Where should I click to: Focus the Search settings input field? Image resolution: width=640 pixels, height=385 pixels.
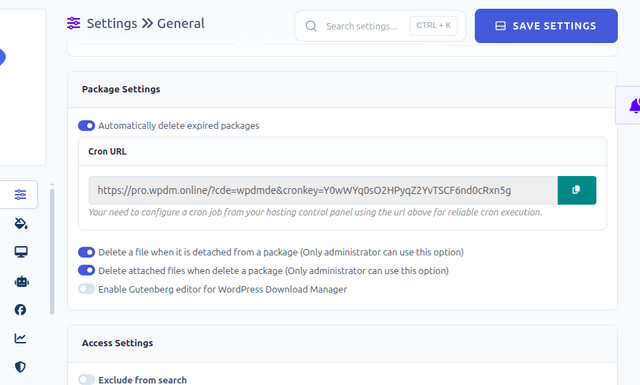pos(361,26)
